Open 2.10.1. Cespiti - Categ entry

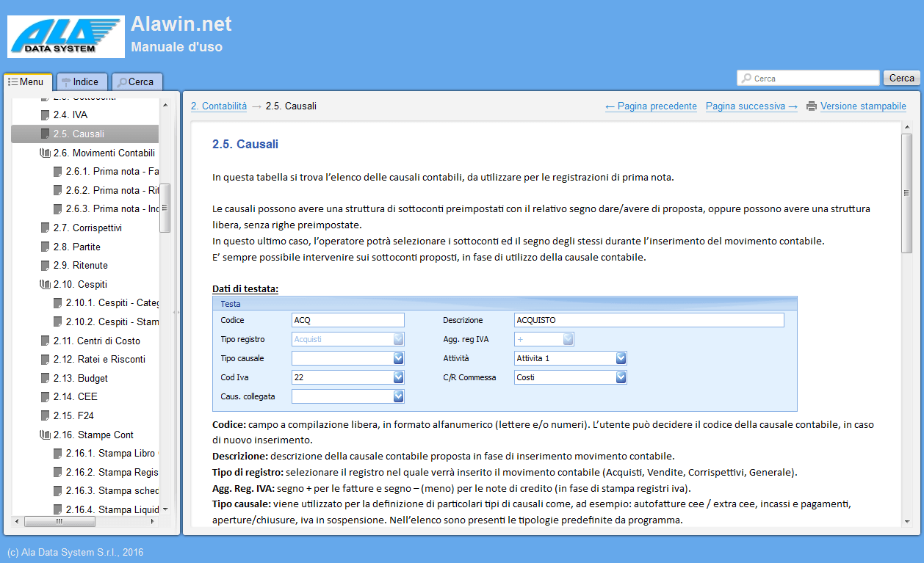pyautogui.click(x=112, y=303)
